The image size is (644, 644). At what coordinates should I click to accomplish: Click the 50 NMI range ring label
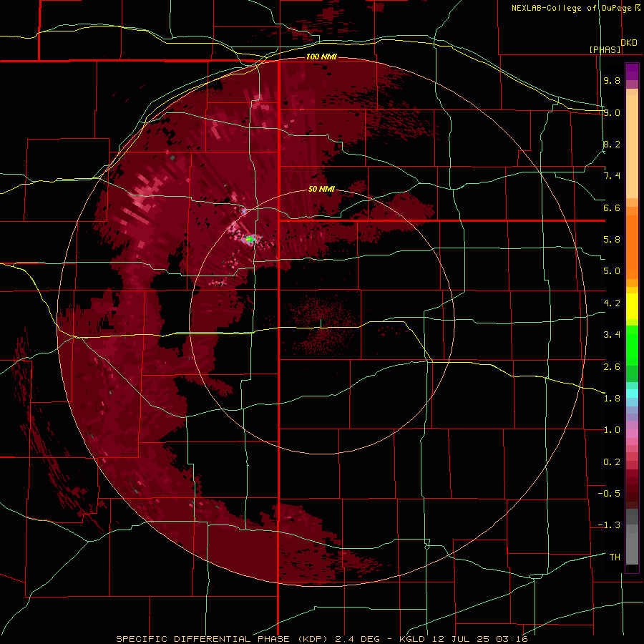[x=321, y=189]
